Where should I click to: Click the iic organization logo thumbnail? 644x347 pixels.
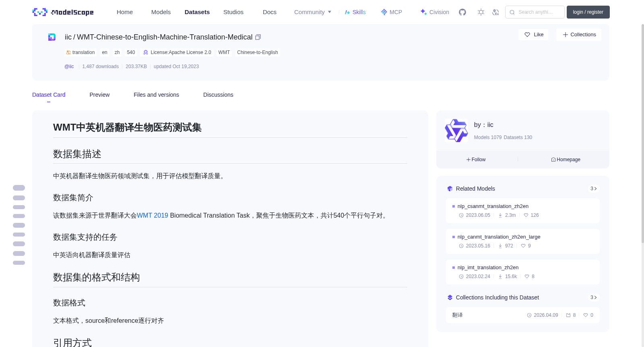click(x=456, y=131)
